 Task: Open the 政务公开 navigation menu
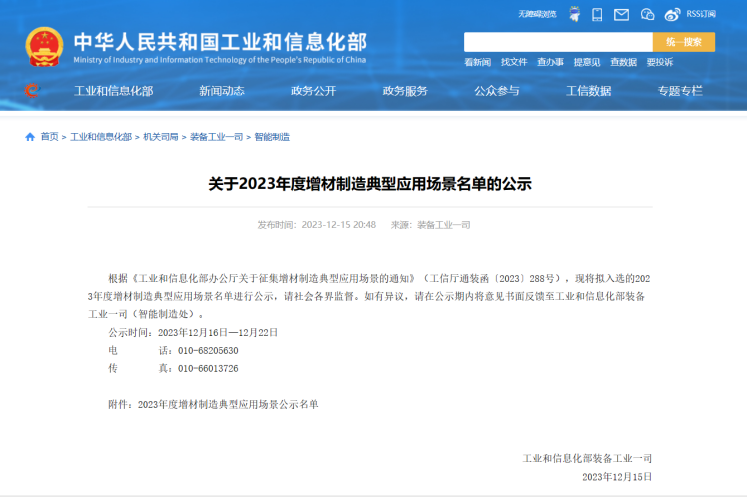pos(313,91)
